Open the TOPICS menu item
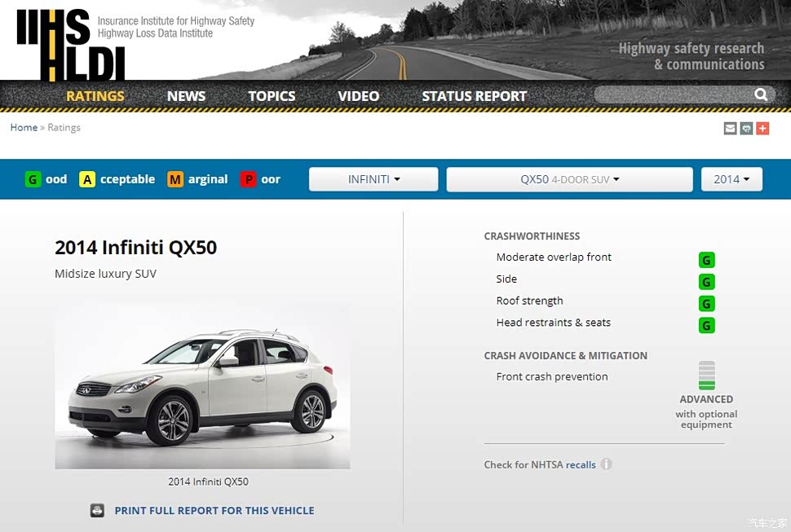Viewport: 791px width, 532px height. pyautogui.click(x=272, y=96)
